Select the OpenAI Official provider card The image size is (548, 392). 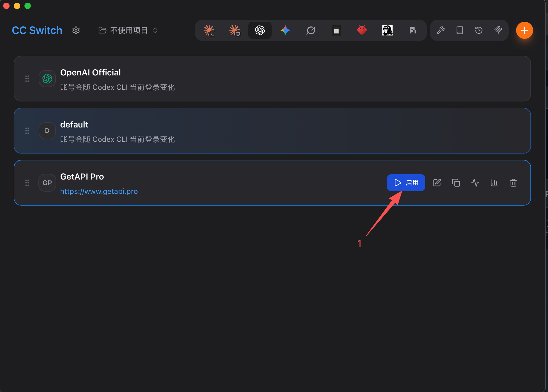pos(272,79)
